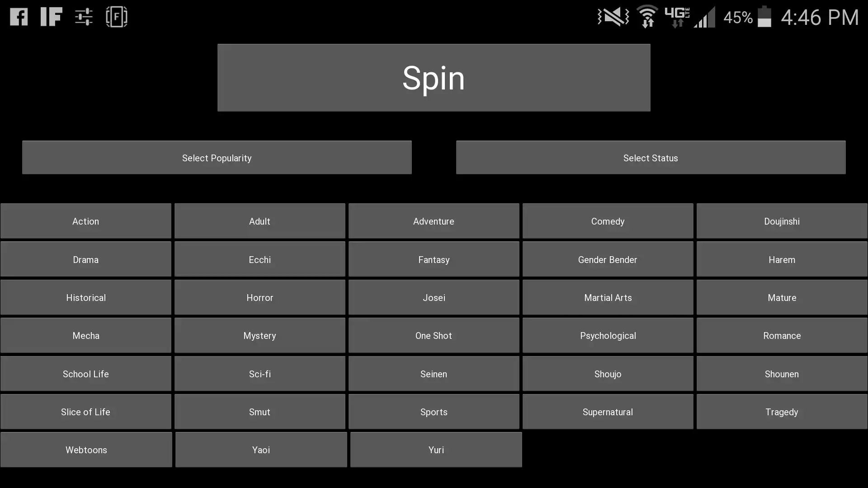This screenshot has height=488, width=868.
Task: Click the Slice of Life genre
Action: pyautogui.click(x=85, y=412)
